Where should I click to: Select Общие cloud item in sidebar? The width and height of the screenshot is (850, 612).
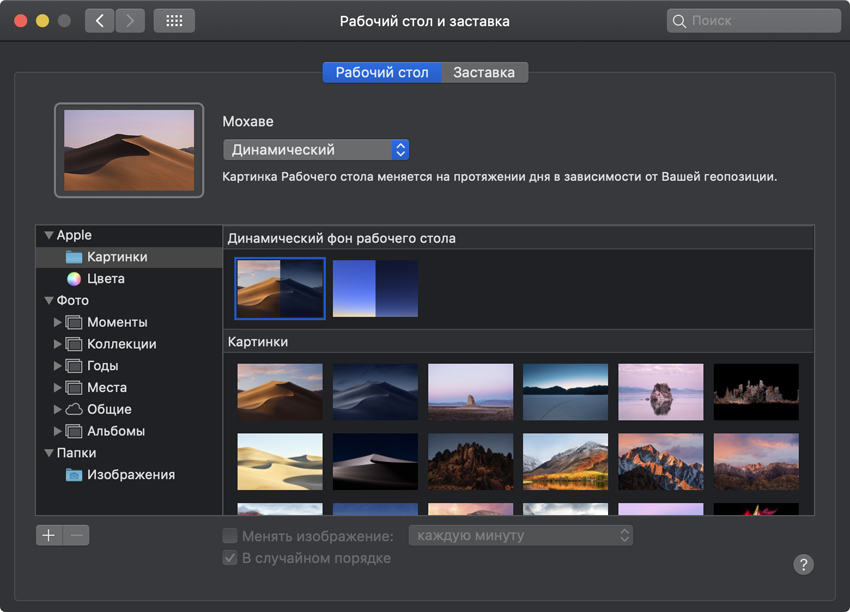point(109,409)
